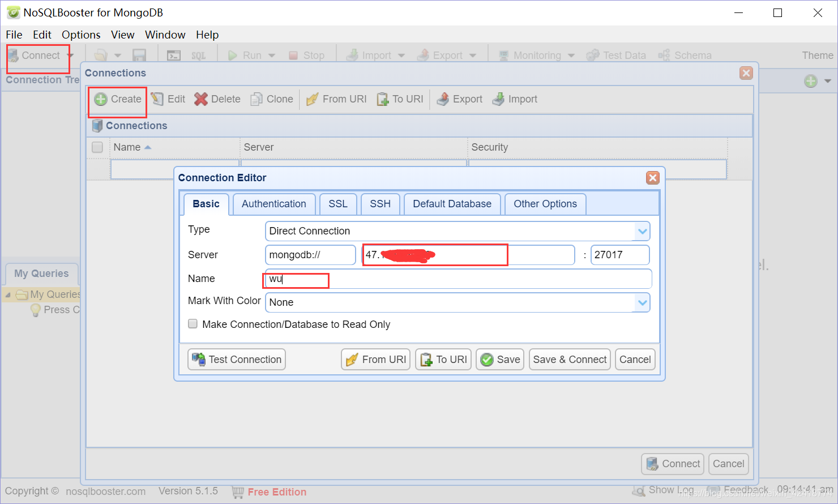This screenshot has height=504, width=838.
Task: Click the server host address field
Action: (469, 255)
